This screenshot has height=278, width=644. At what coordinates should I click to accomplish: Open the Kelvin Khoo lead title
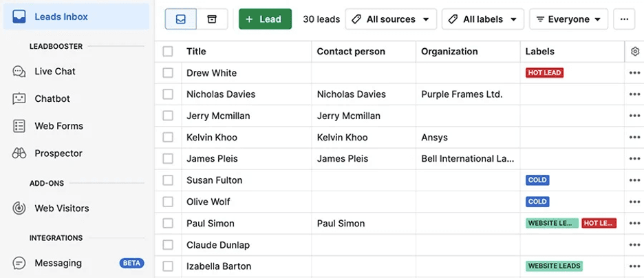click(211, 138)
